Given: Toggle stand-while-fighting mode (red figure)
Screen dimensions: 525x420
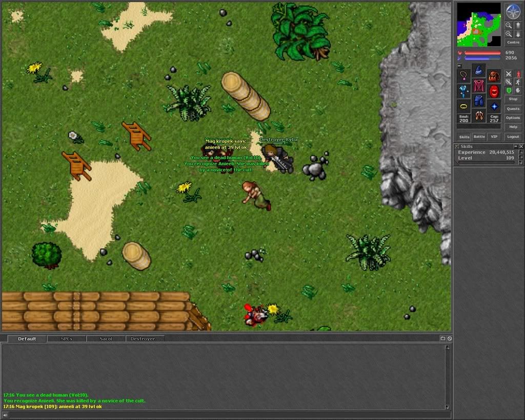Looking at the screenshot, I should tap(518, 74).
